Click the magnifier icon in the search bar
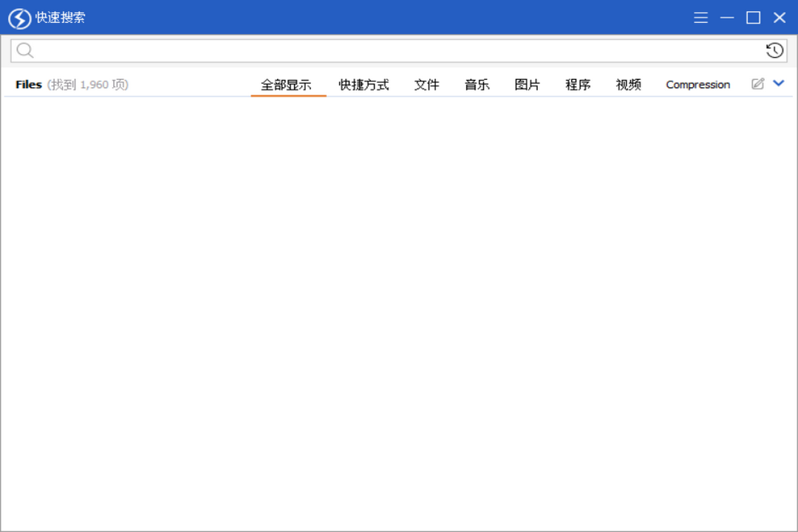The width and height of the screenshot is (798, 532). coord(24,50)
